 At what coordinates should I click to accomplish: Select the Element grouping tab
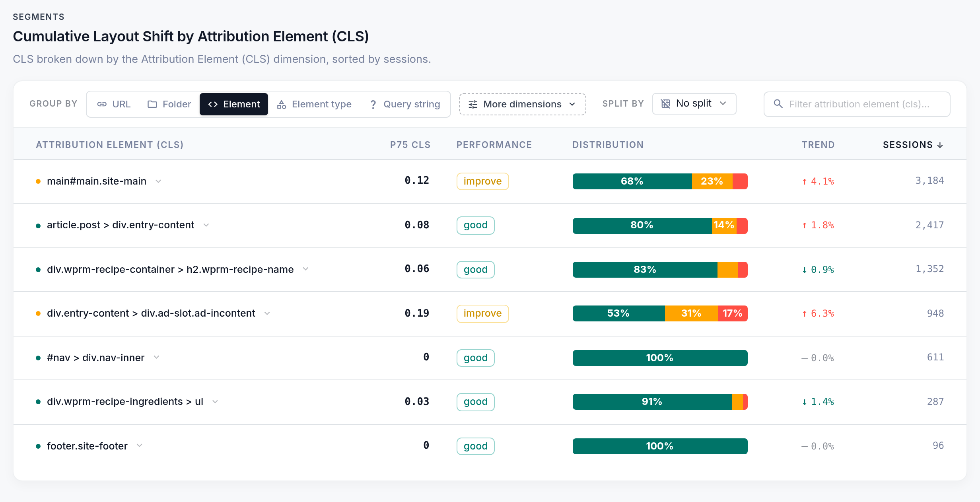tap(234, 104)
